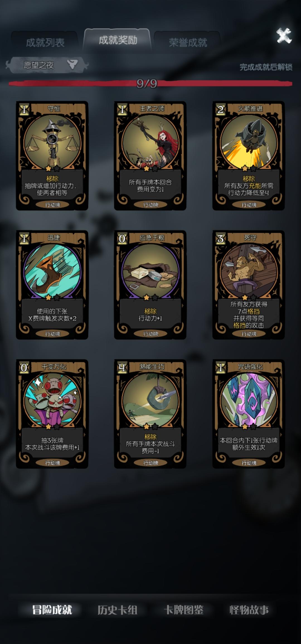Viewport: 301px width, 644px height.
Task: Switch to the 荣誉成就 tab
Action: coord(188,42)
